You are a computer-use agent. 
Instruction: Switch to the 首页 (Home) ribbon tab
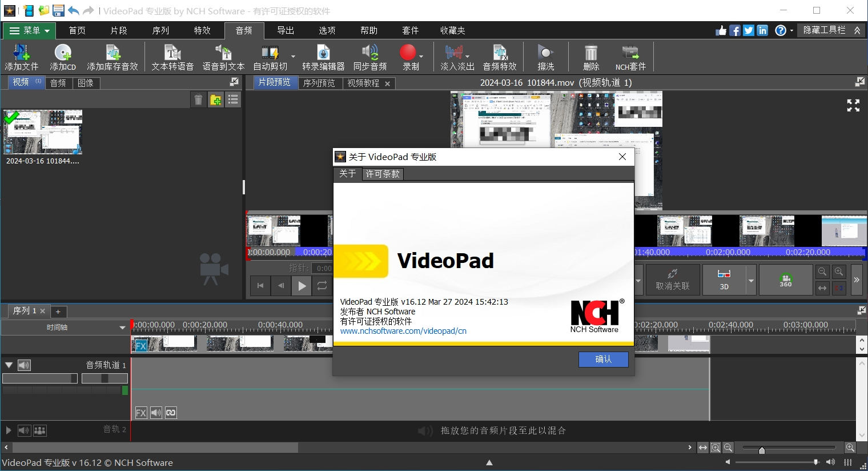pyautogui.click(x=77, y=31)
